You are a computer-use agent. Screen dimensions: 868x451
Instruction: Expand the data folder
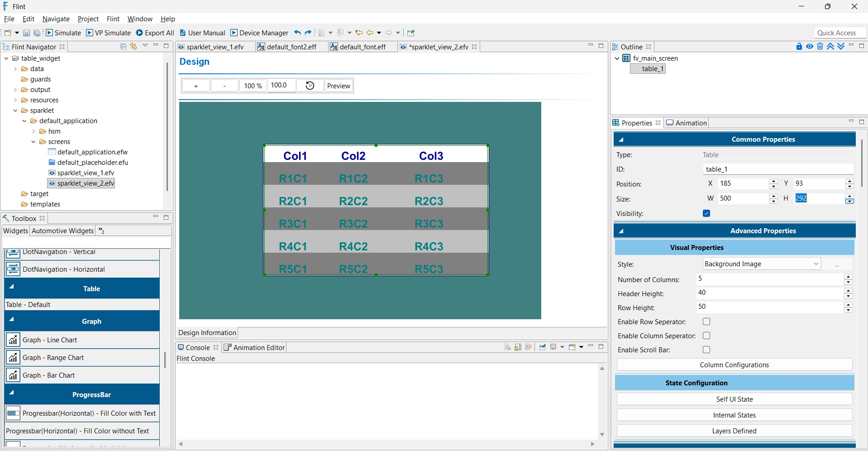[15, 69]
